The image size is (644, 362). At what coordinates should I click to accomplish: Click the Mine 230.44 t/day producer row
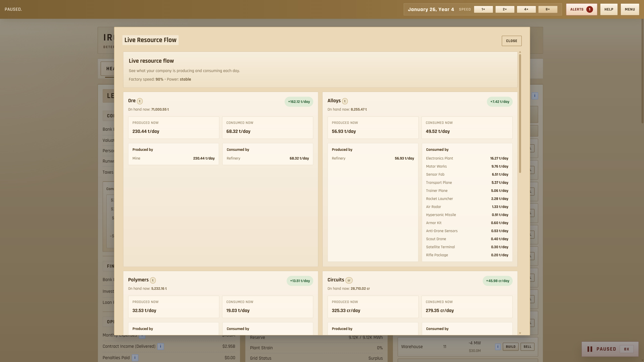click(174, 158)
